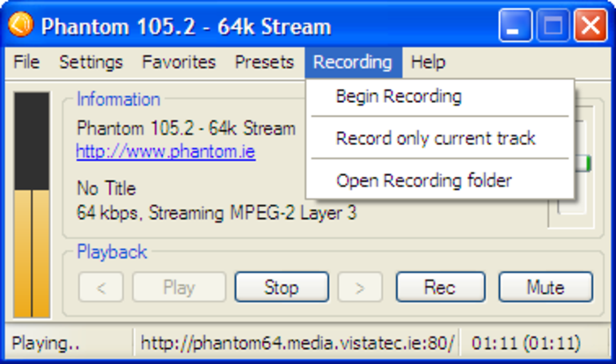The width and height of the screenshot is (616, 364).
Task: Click the previous track < button
Action: coord(101,287)
